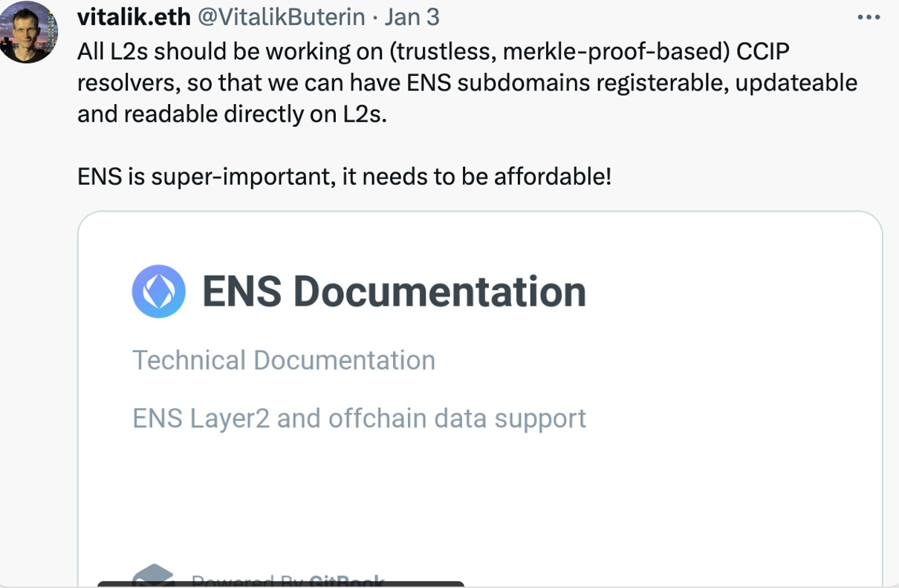Image resolution: width=899 pixels, height=588 pixels.
Task: Open the ENS Documentation card title
Action: (394, 292)
